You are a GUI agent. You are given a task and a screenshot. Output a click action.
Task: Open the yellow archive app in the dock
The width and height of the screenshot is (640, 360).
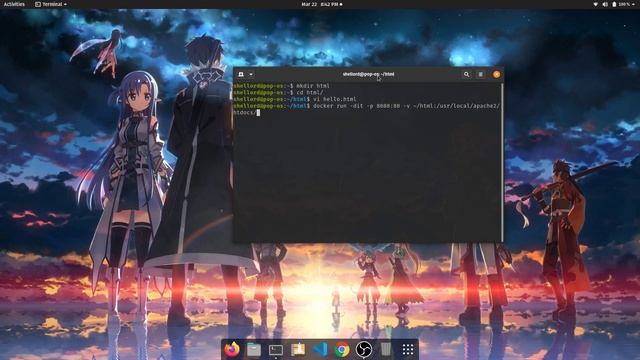pos(298,349)
